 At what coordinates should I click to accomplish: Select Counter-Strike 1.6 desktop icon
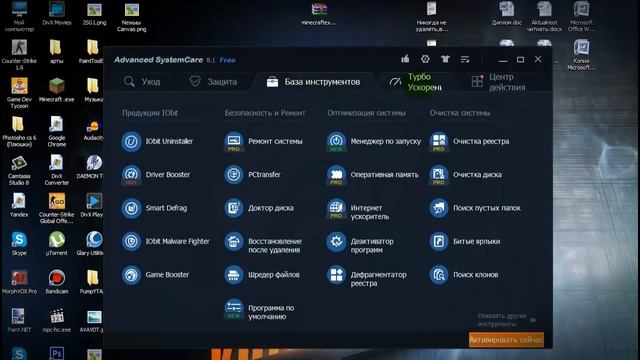coord(19,54)
